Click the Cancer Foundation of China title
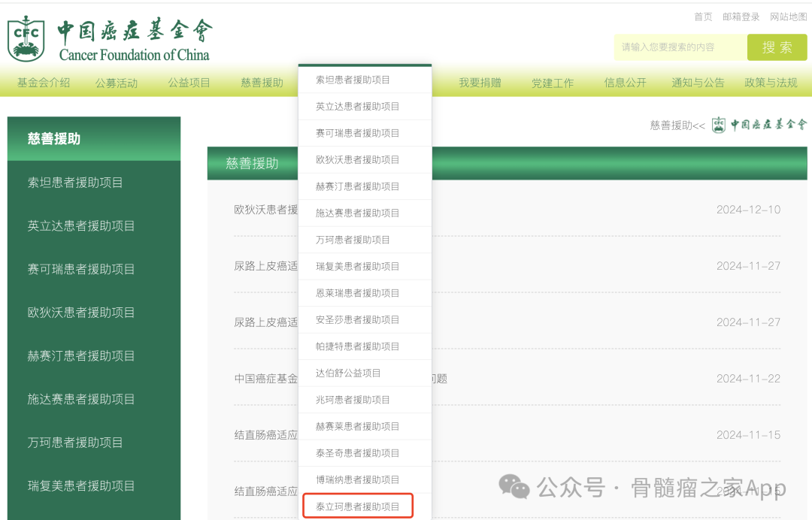 134,55
